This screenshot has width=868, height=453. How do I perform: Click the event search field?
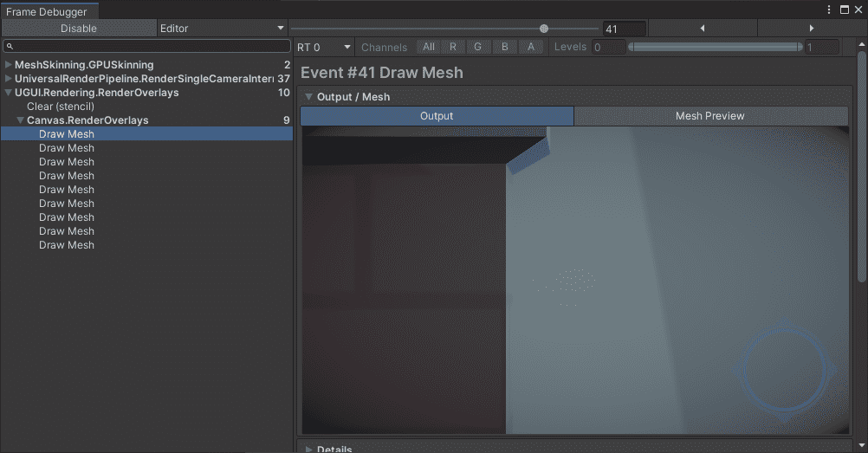146,46
